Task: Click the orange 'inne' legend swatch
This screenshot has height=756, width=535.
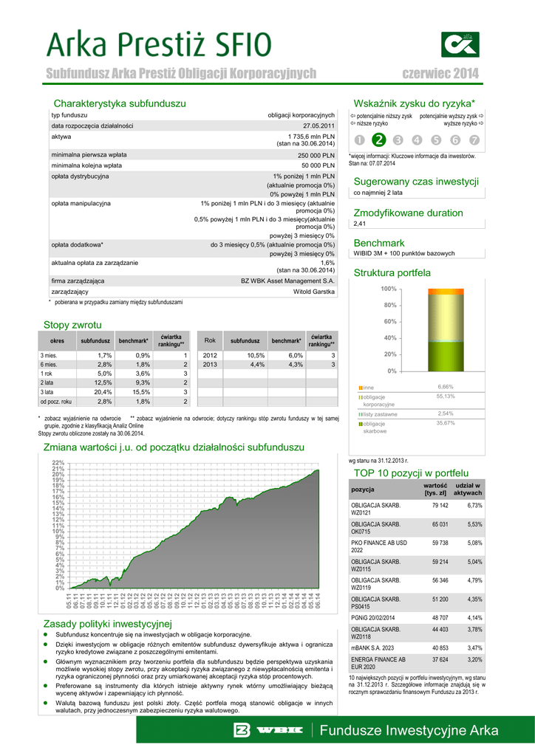Action: pos(361,388)
